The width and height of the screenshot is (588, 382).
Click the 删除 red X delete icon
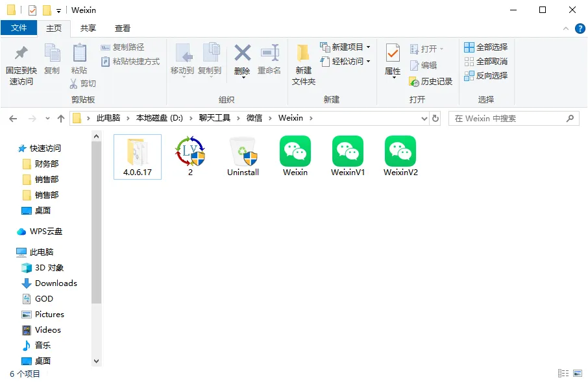(x=243, y=53)
